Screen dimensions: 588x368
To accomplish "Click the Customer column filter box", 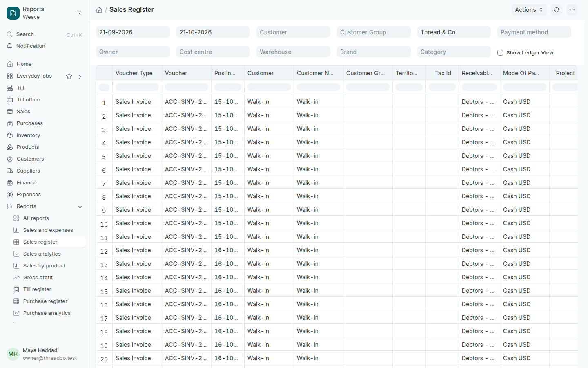I will (x=269, y=87).
